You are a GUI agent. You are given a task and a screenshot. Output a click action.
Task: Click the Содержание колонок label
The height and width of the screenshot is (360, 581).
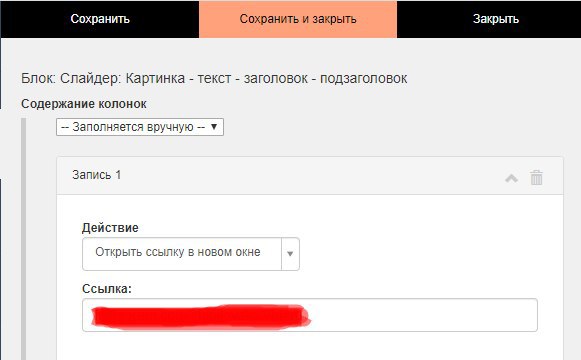pos(84,104)
